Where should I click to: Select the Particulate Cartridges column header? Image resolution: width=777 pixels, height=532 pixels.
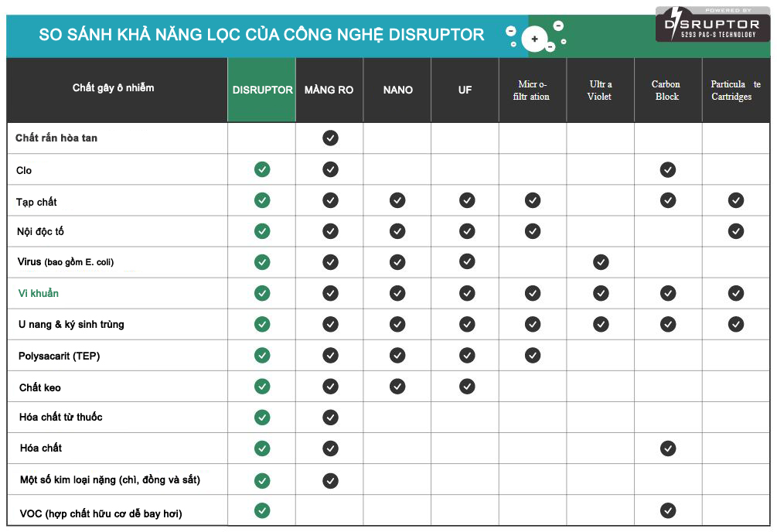[x=736, y=90]
